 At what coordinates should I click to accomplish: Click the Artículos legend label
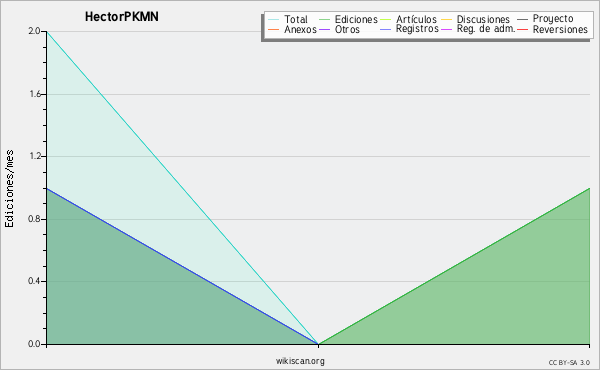tap(416, 19)
